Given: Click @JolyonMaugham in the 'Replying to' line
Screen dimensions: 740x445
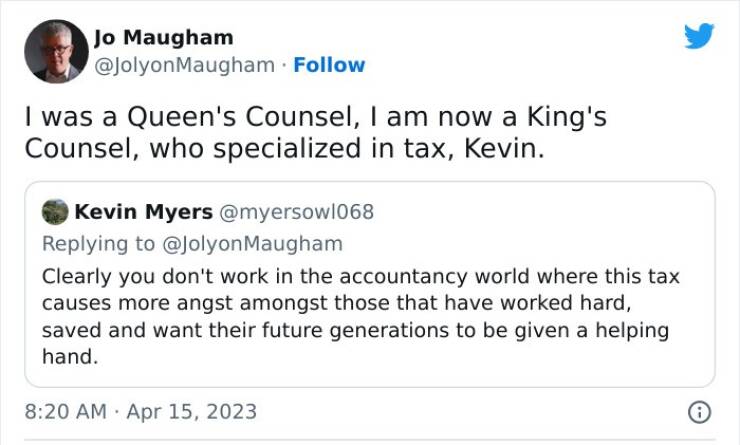Looking at the screenshot, I should [x=251, y=243].
